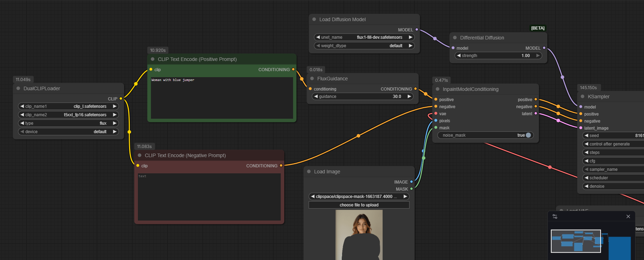Click the MASK output port on Load Image
The width and height of the screenshot is (644, 260).
coord(412,189)
